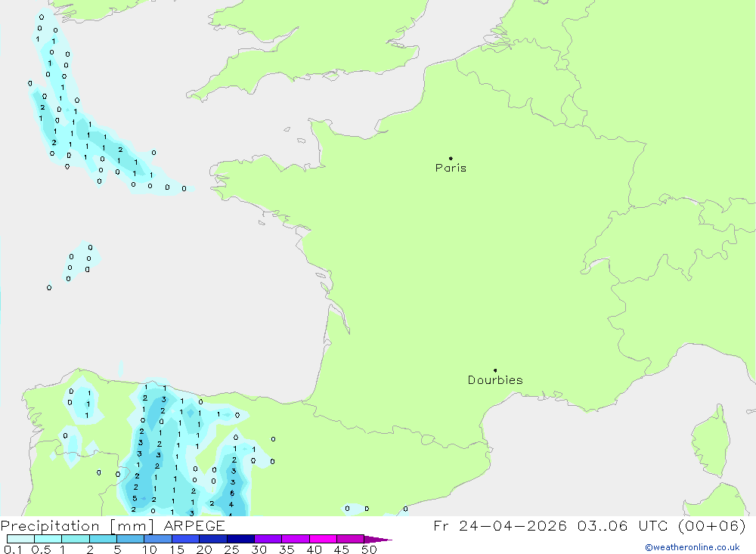Click the Dourbies town label
Viewport: 756px width, 554px height.
[x=495, y=380]
